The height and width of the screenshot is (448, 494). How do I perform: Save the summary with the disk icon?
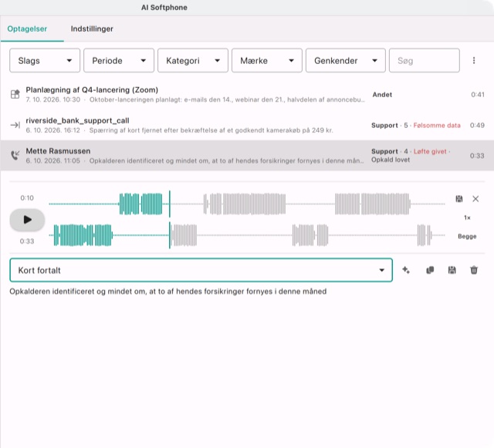[x=452, y=270]
